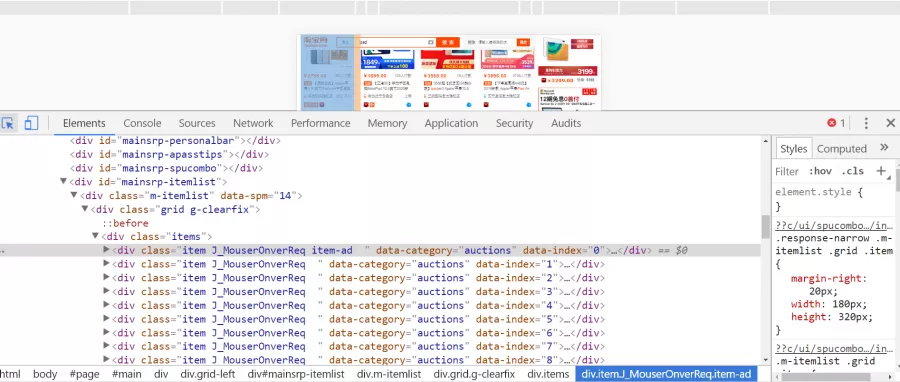
Task: Click the Elements tree vertical scrollbar thumb
Action: point(765,227)
